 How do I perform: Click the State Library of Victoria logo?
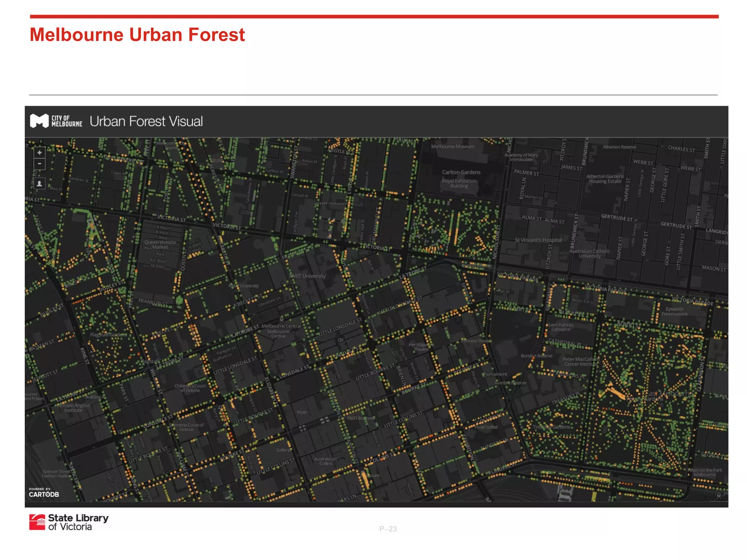tap(69, 522)
